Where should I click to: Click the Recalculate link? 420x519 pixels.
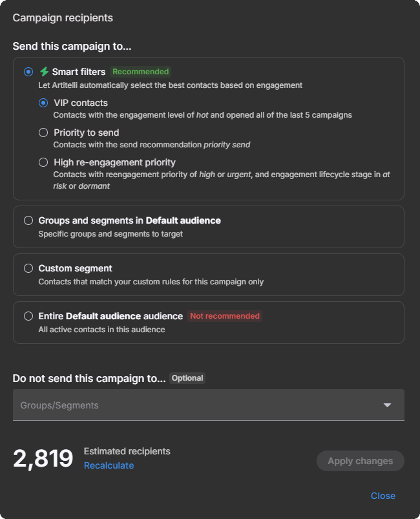tap(108, 465)
